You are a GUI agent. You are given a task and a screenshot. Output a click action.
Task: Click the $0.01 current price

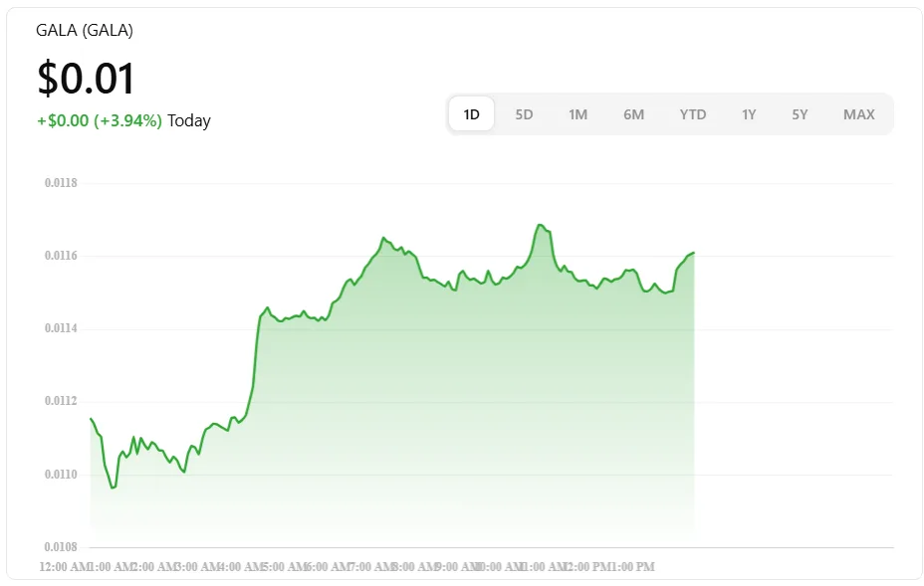tap(86, 79)
